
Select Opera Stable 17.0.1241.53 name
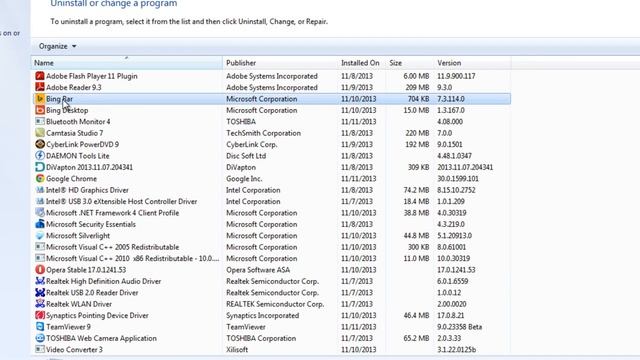pyautogui.click(x=86, y=270)
